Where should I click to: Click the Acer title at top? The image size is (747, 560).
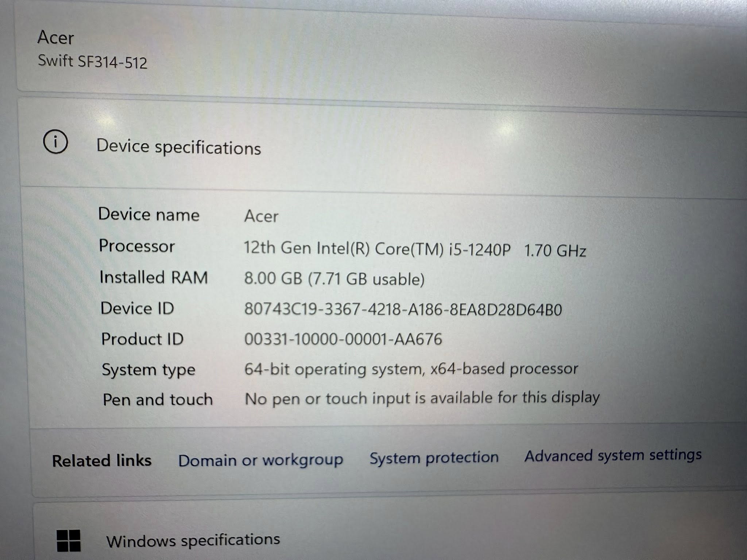tap(56, 38)
